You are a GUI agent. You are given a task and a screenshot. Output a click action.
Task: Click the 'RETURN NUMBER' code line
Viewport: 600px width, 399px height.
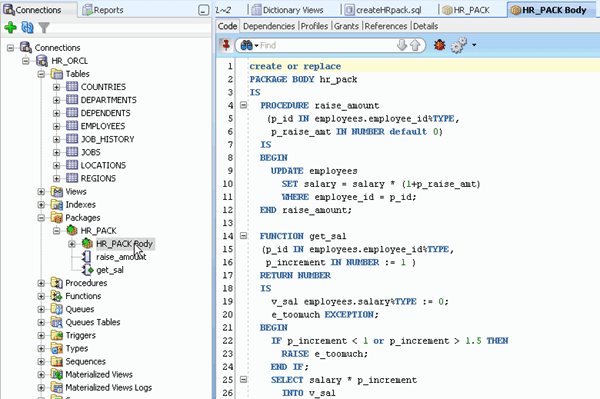295,275
